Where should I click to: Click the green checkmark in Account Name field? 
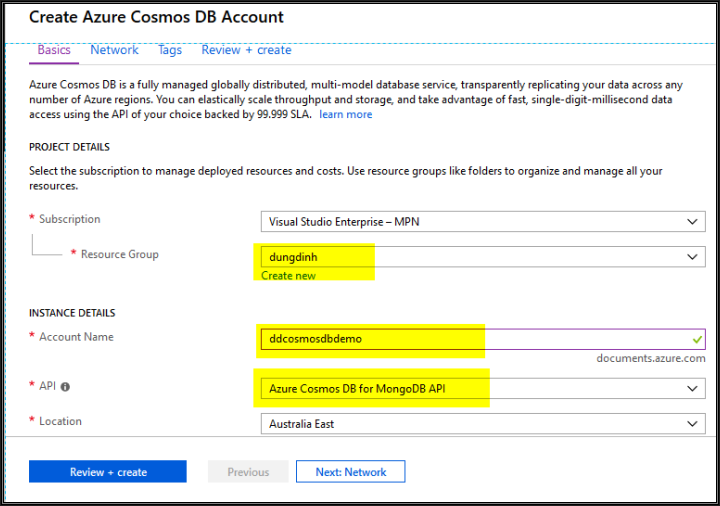click(697, 340)
